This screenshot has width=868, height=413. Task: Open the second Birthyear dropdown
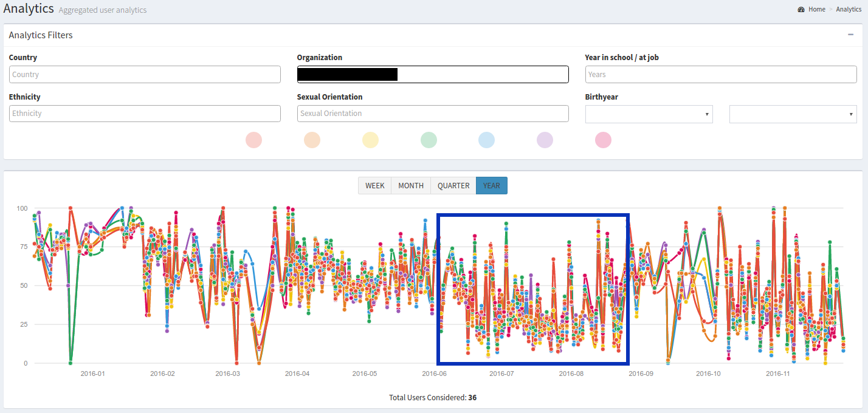[793, 114]
